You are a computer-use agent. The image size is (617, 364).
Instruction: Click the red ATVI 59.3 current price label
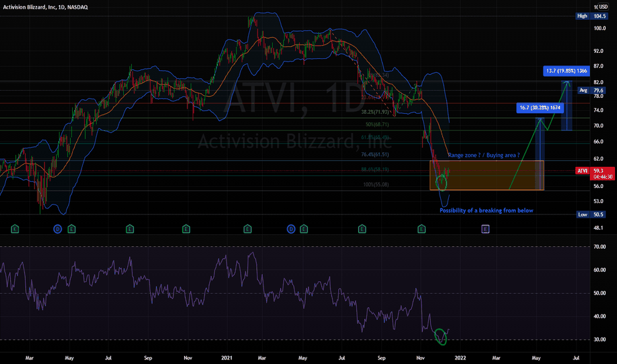click(x=594, y=173)
